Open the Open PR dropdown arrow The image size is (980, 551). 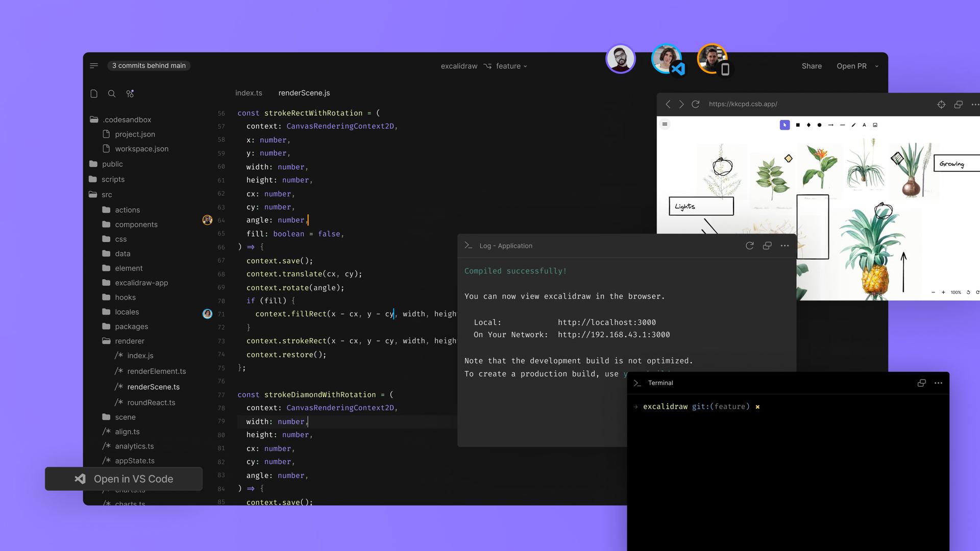(x=876, y=66)
